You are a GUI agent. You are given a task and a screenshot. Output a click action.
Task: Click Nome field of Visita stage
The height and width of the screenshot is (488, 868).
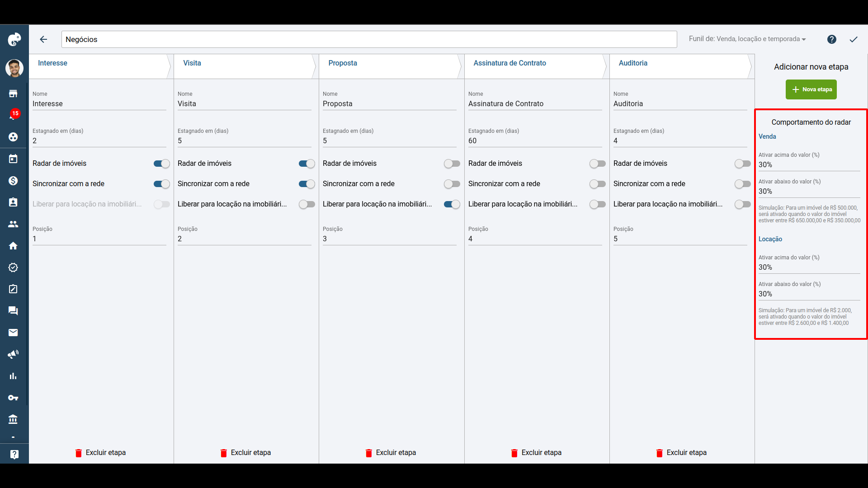coord(245,104)
